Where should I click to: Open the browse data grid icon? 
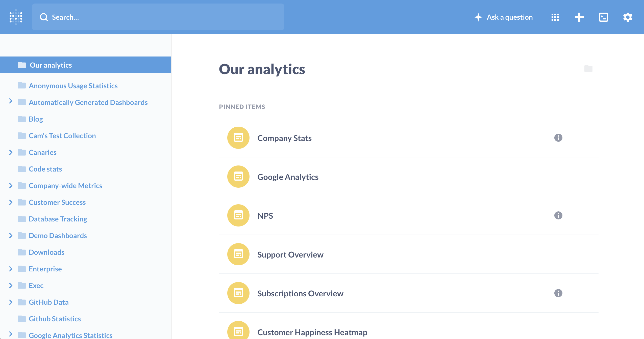click(x=555, y=17)
